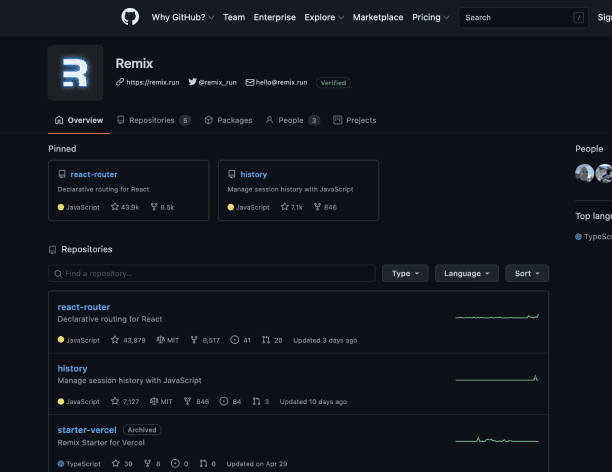Open the 0 pull requests of starter-vercel
Viewport: 612px width, 472px height.
click(208, 464)
